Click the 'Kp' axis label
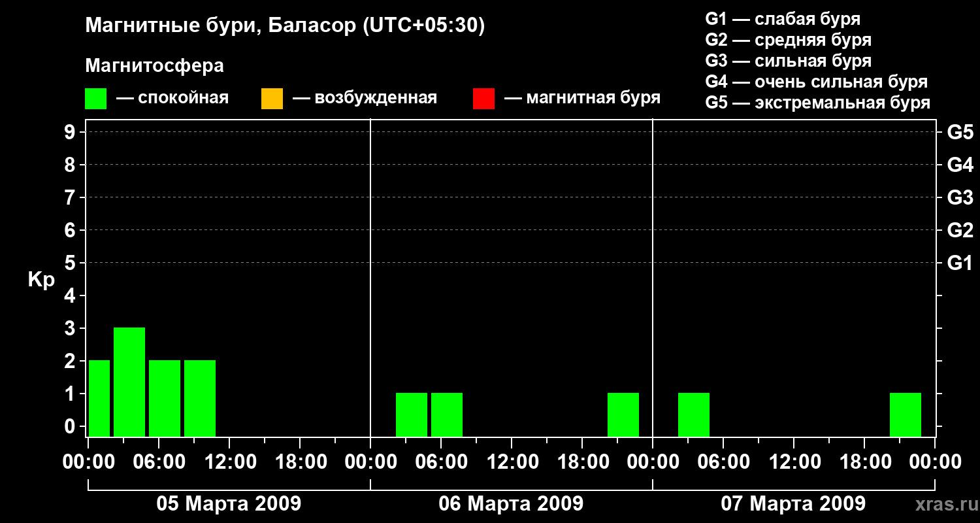 tap(41, 280)
